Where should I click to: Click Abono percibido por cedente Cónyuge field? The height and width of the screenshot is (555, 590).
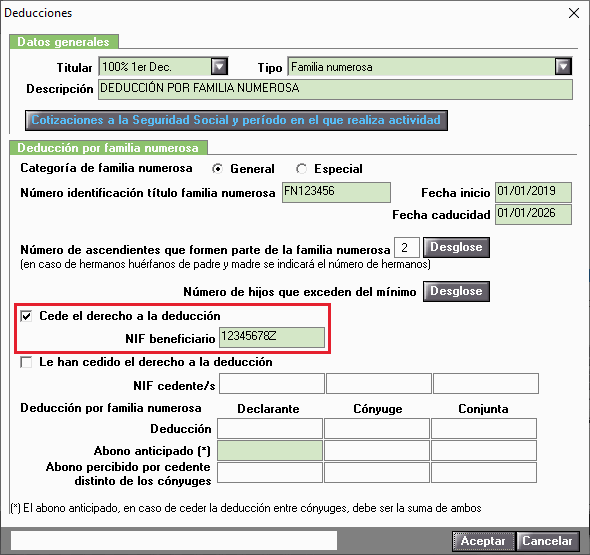point(377,473)
